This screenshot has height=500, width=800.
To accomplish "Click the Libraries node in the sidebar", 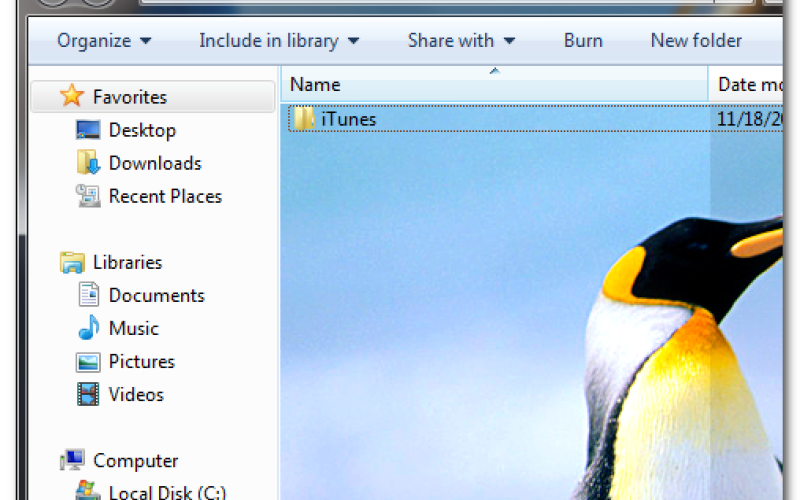I will [126, 262].
